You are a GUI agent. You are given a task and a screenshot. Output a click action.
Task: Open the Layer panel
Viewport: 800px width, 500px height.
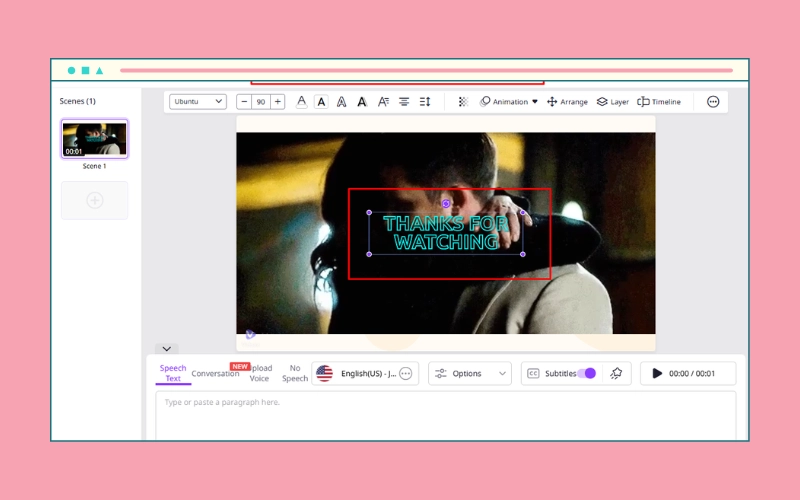613,102
